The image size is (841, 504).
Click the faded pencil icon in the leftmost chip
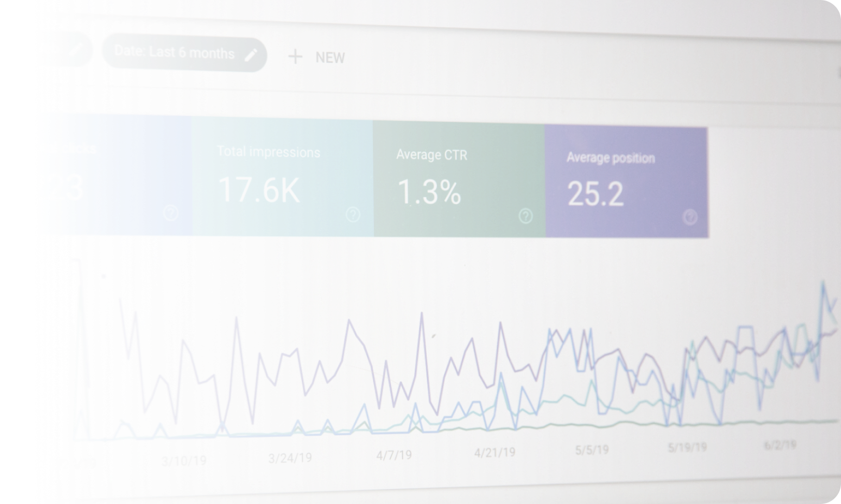pyautogui.click(x=76, y=49)
